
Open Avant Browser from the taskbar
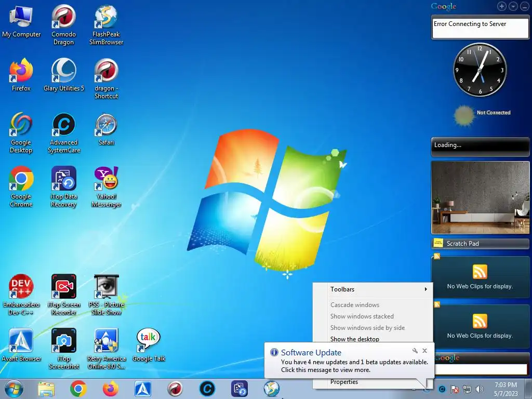[x=143, y=389]
